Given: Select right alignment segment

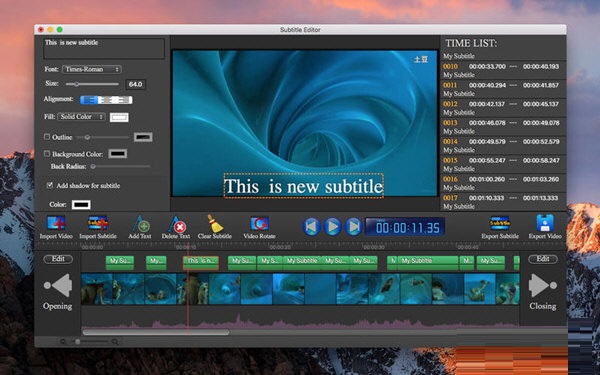Looking at the screenshot, I should (x=124, y=100).
